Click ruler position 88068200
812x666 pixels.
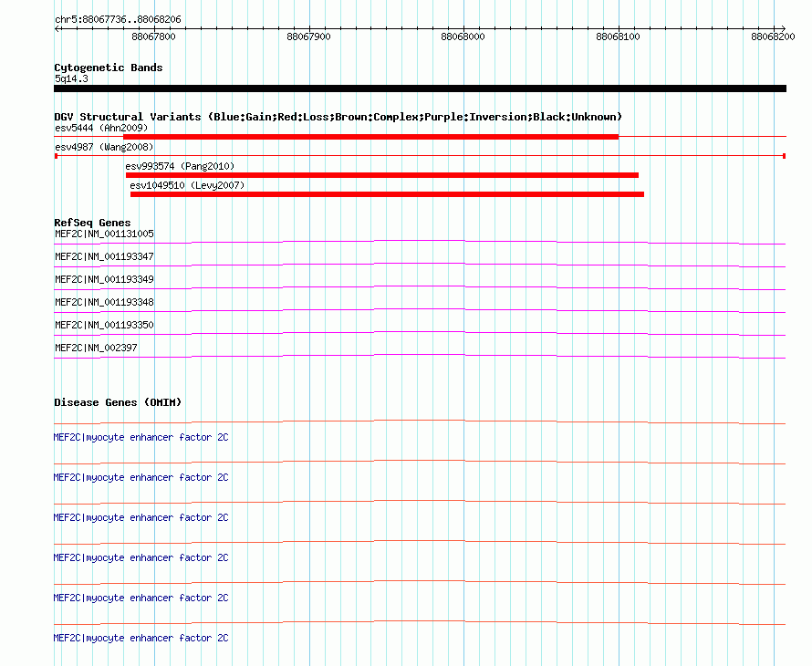773,36
